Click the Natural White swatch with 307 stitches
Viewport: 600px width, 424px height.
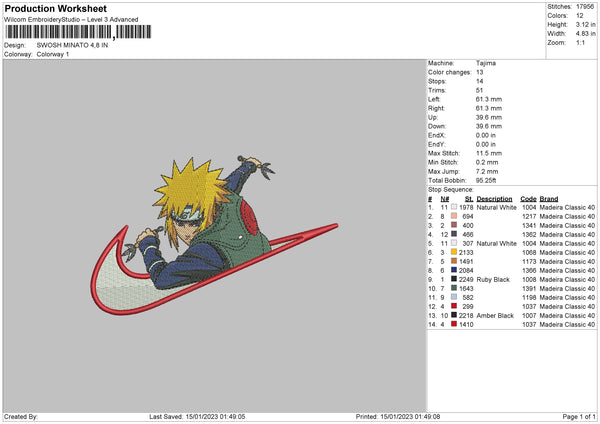click(454, 243)
